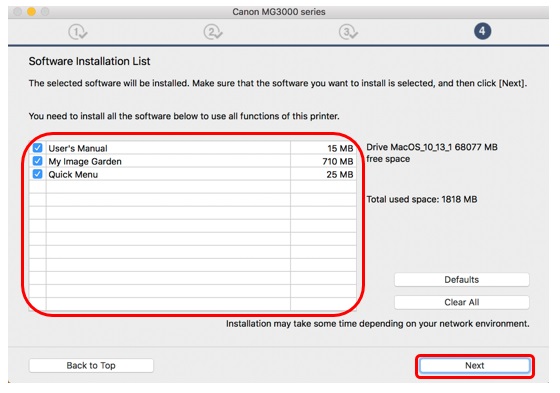Click the step 3 completed icon
This screenshot has width=560, height=393.
tap(348, 32)
